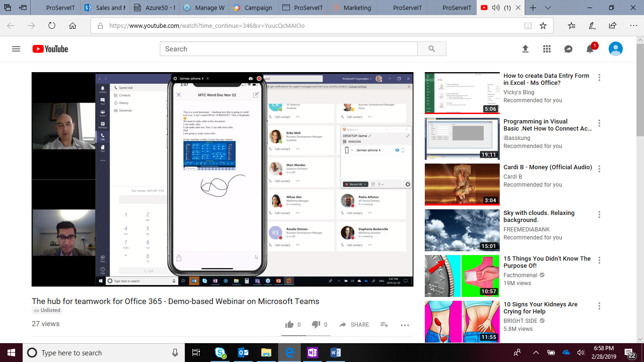Show tabs you've set aside
This screenshot has width=644, height=362.
(8, 8)
